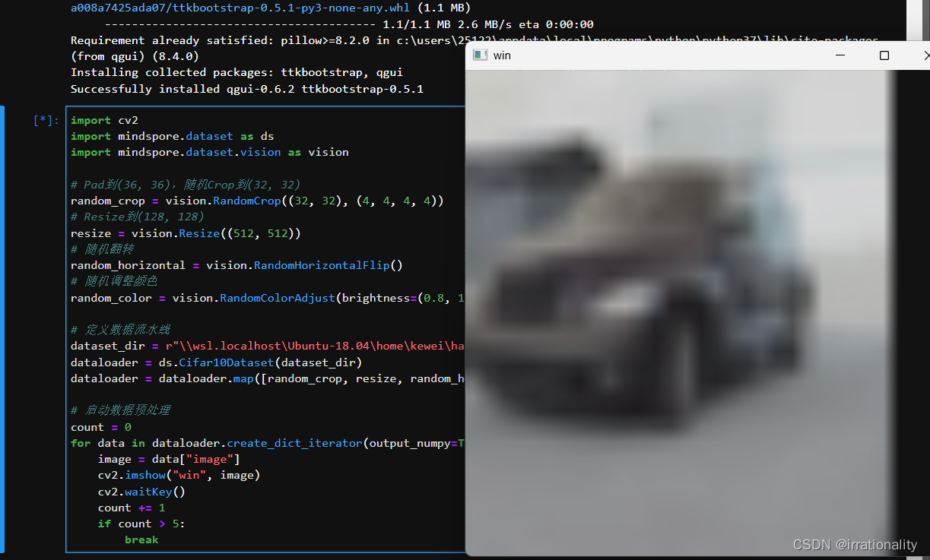Click the 'import mindspore.dataset.vision as vision' line
The width and height of the screenshot is (930, 560).
[x=210, y=152]
